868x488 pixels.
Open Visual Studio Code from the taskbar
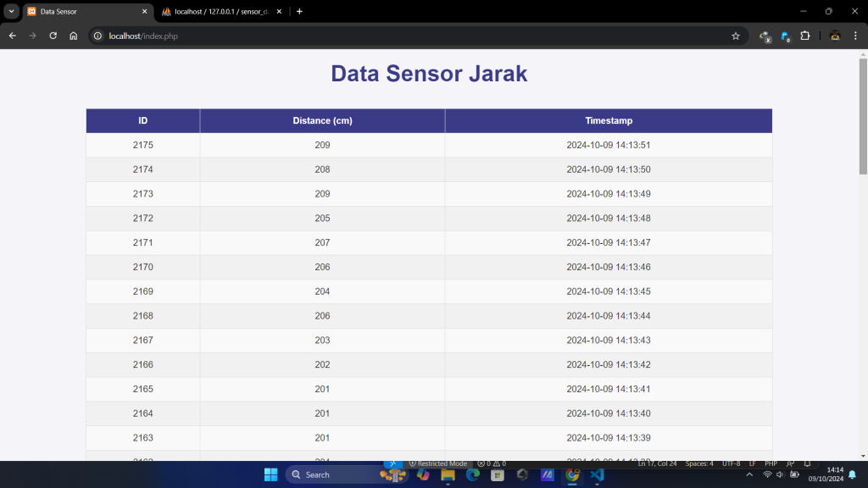pyautogui.click(x=597, y=474)
